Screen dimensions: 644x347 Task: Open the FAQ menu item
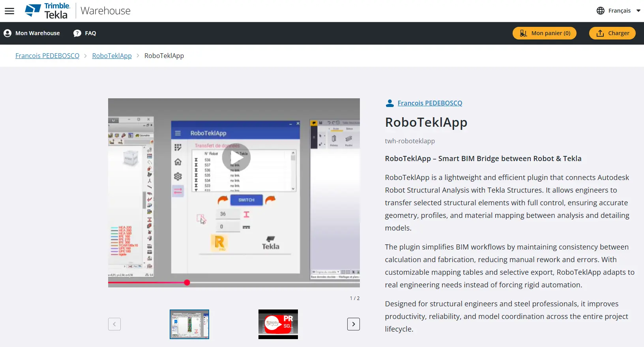pyautogui.click(x=90, y=33)
